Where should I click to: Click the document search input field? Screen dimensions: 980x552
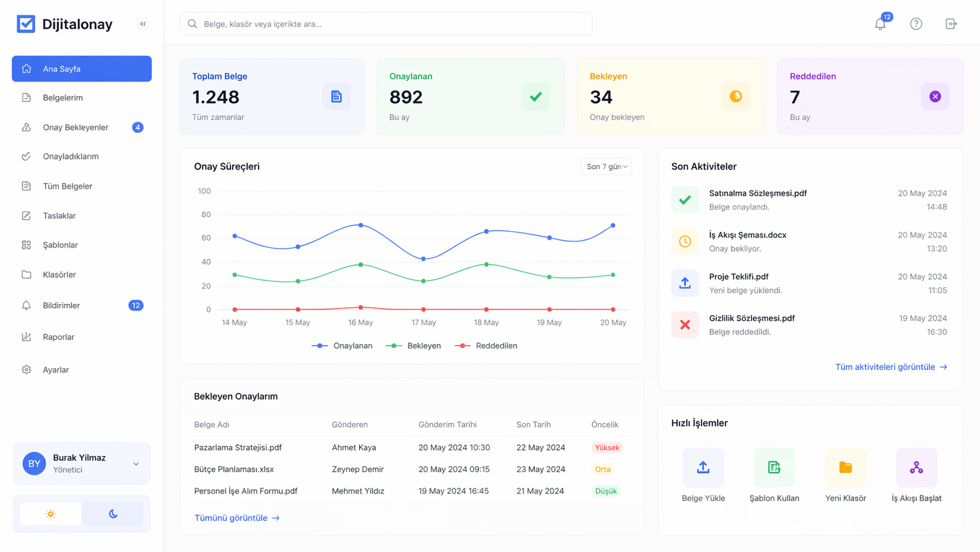386,24
